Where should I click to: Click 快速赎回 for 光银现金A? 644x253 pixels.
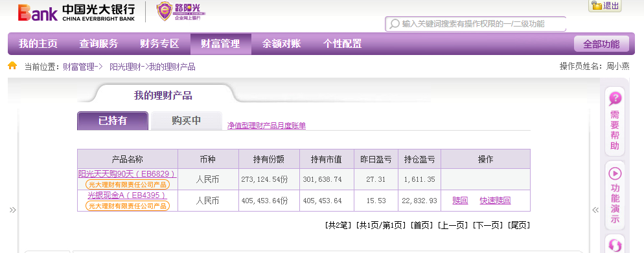coord(495,201)
